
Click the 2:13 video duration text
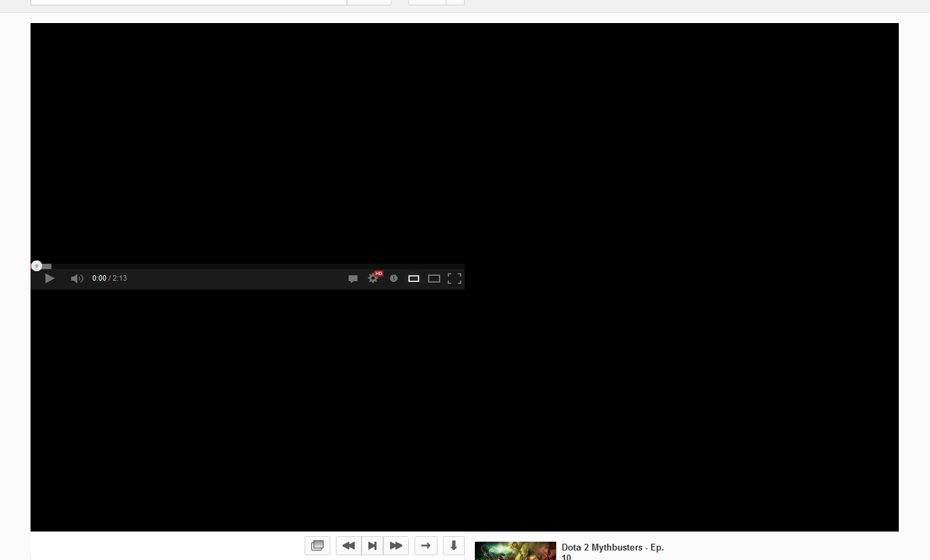tap(120, 279)
